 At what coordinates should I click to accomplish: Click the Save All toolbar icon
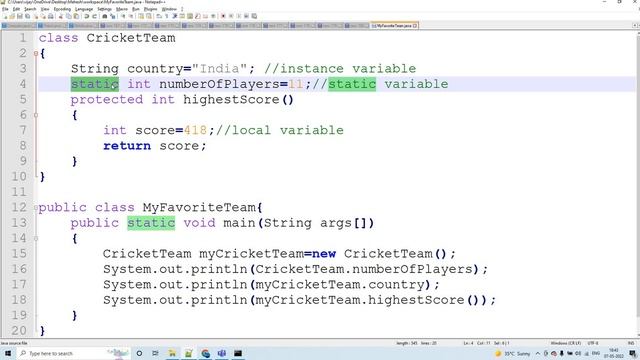tap(27, 16)
